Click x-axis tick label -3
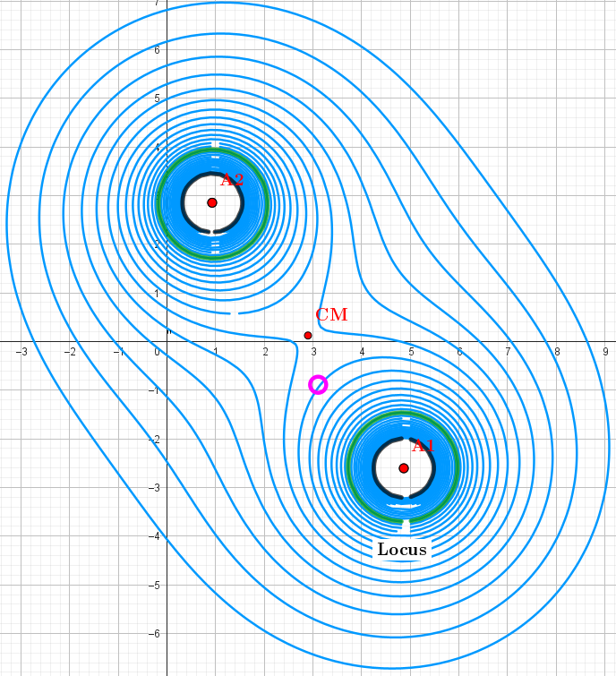Image resolution: width=616 pixels, height=676 pixels. pos(21,352)
